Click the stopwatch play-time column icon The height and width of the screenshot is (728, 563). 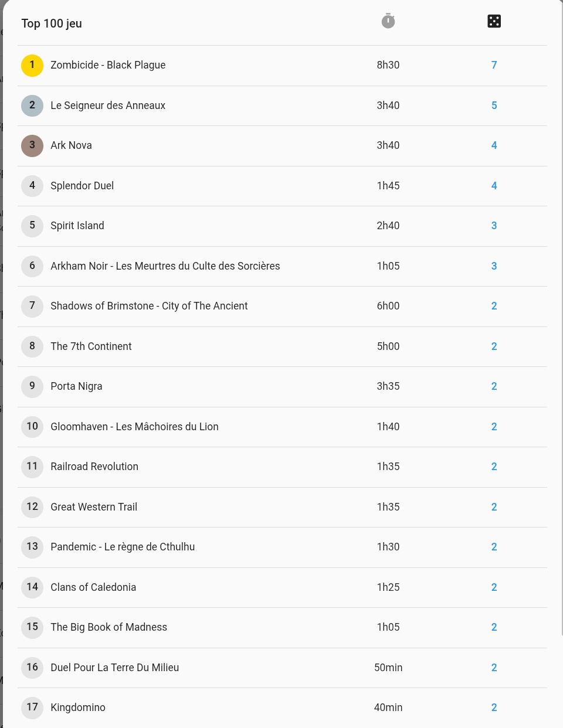[x=388, y=21]
